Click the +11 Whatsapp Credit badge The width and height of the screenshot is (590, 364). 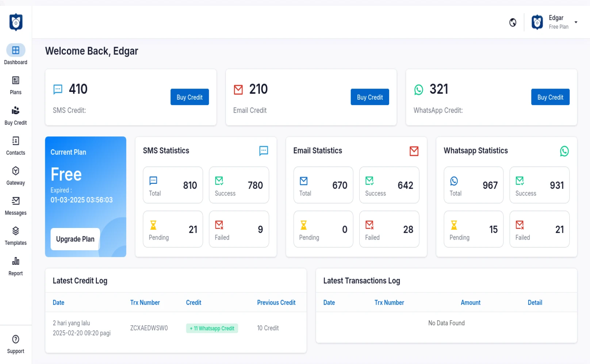pos(212,328)
